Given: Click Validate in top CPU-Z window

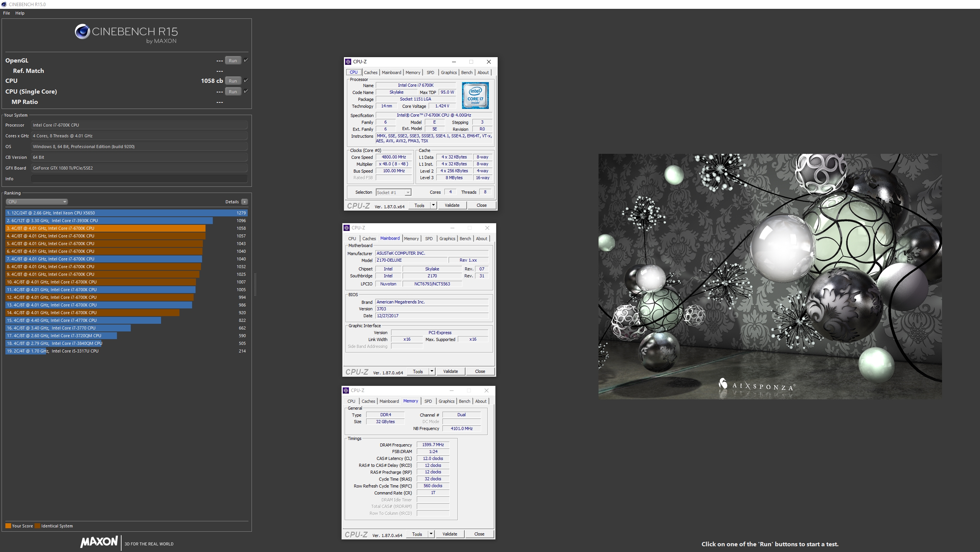Looking at the screenshot, I should click(x=452, y=206).
